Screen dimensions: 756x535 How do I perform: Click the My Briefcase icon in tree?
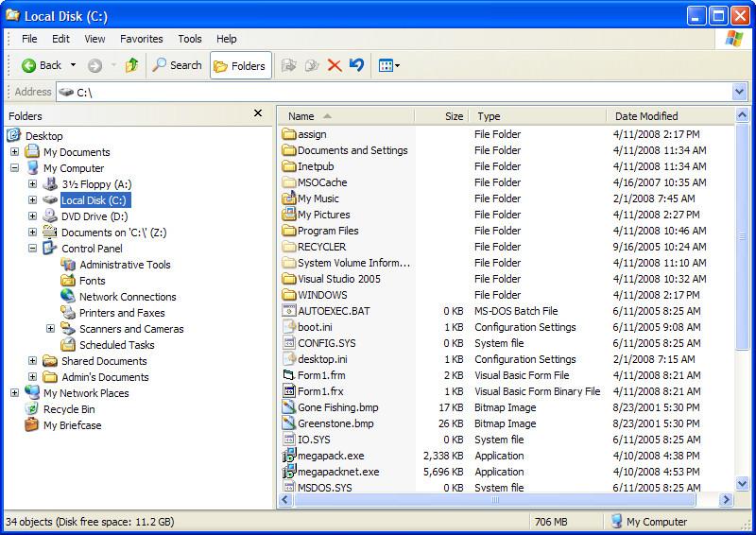[32, 424]
